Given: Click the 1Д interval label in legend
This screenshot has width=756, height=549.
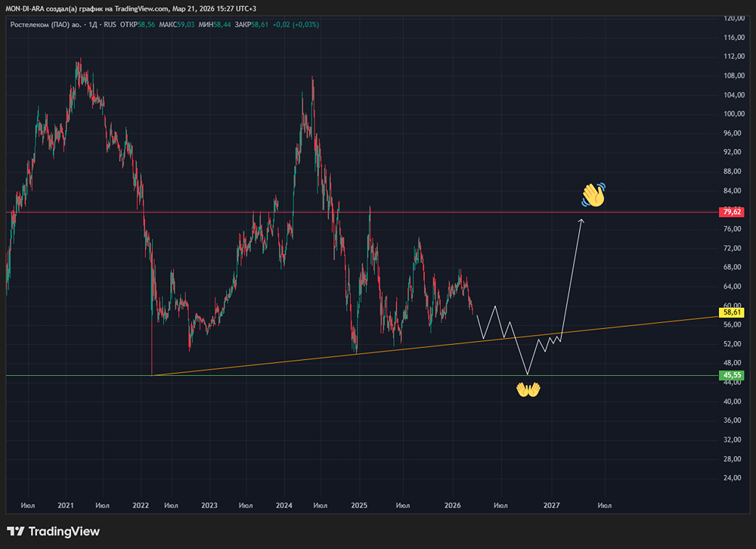Looking at the screenshot, I should point(92,25).
